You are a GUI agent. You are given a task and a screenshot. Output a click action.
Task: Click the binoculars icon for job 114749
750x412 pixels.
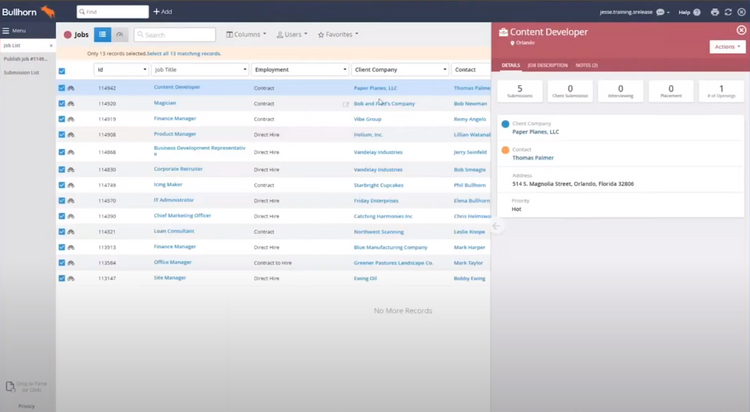[71, 185]
